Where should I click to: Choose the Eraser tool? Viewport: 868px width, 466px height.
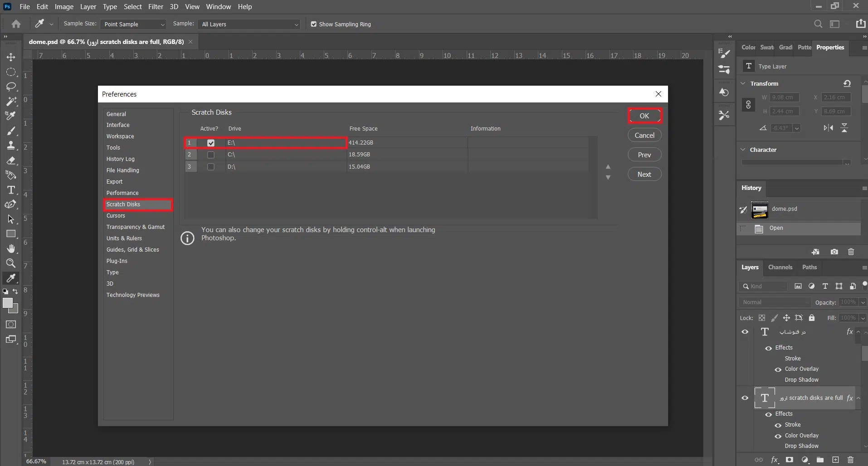[x=11, y=160]
